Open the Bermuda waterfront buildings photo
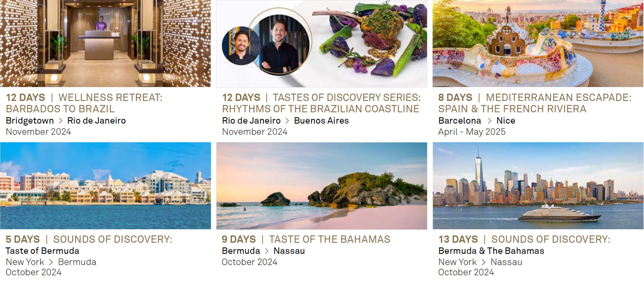This screenshot has width=644, height=284. (x=105, y=186)
